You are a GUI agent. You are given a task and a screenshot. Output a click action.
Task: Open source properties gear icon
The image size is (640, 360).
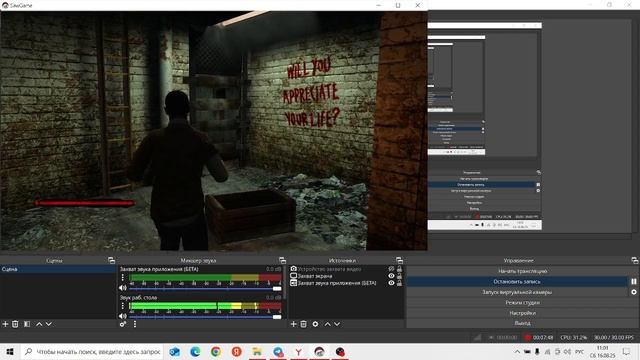(x=315, y=324)
